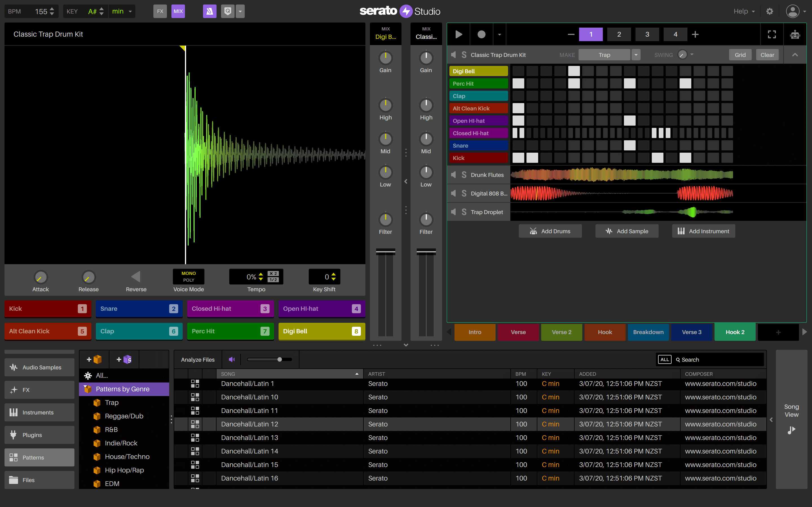
Task: Clear the drum pattern with the Clear button
Action: tap(767, 54)
